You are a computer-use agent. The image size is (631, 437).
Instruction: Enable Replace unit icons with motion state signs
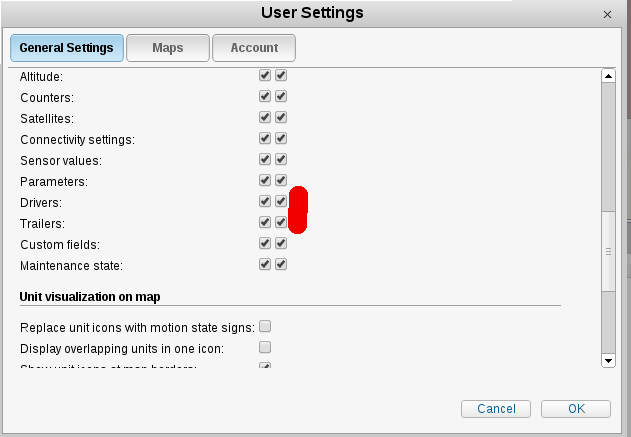265,327
